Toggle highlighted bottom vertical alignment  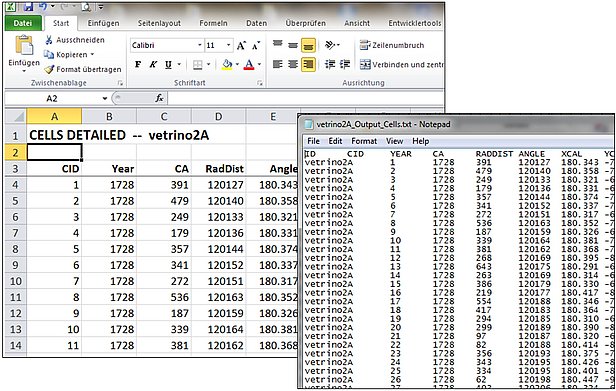coord(308,45)
